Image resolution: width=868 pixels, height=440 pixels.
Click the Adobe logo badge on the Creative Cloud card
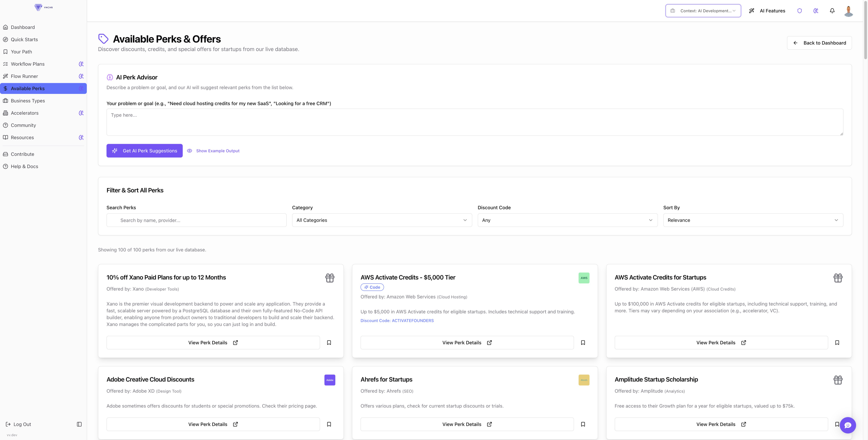(x=330, y=380)
